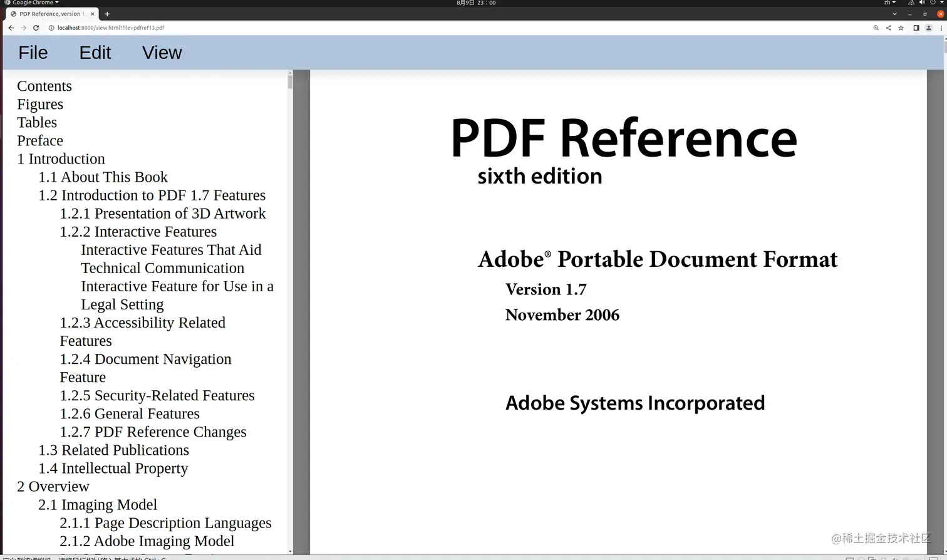Open the volume speaker icon
Viewport: 947px width, 560px height.
(922, 3)
